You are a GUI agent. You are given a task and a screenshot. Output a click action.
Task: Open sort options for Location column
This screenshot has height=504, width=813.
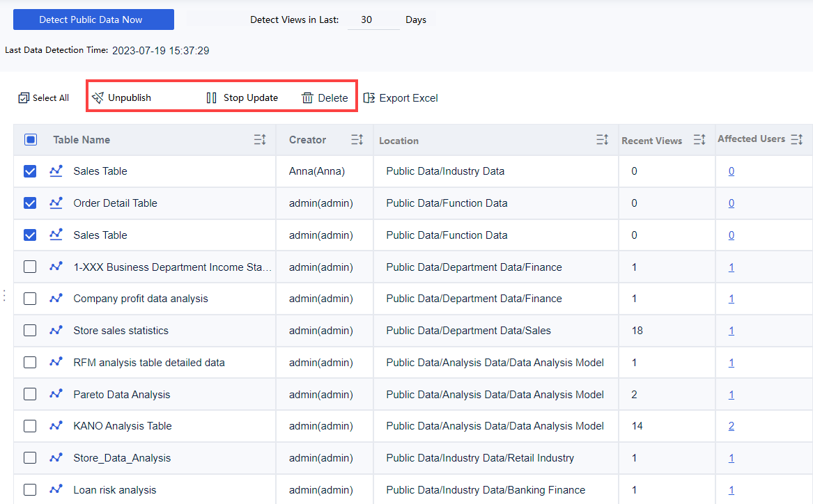tap(602, 139)
